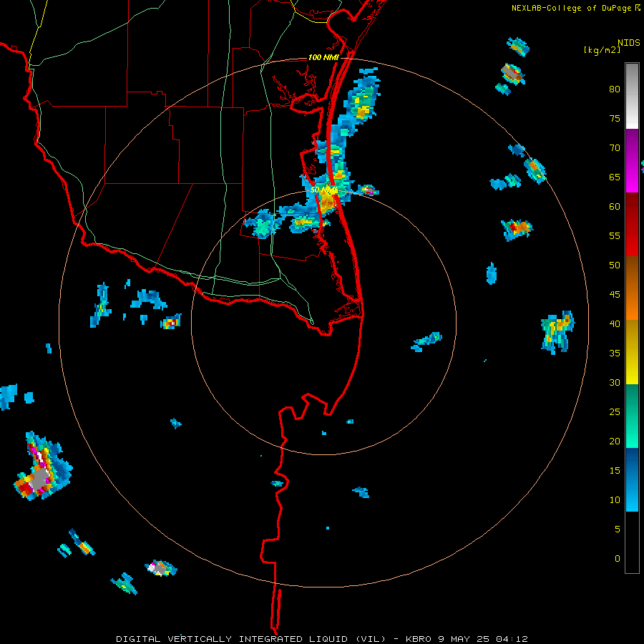Click the 04:12 timestamp
The width and height of the screenshot is (644, 644).
click(512, 639)
